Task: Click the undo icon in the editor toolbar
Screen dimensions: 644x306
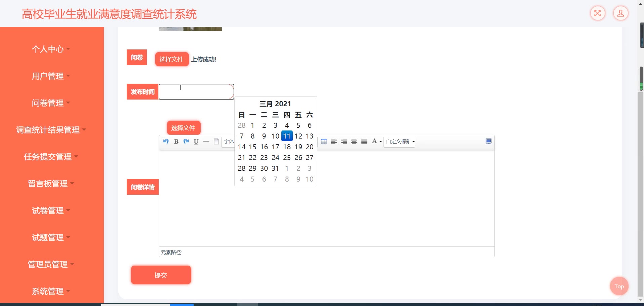Action: [166, 142]
